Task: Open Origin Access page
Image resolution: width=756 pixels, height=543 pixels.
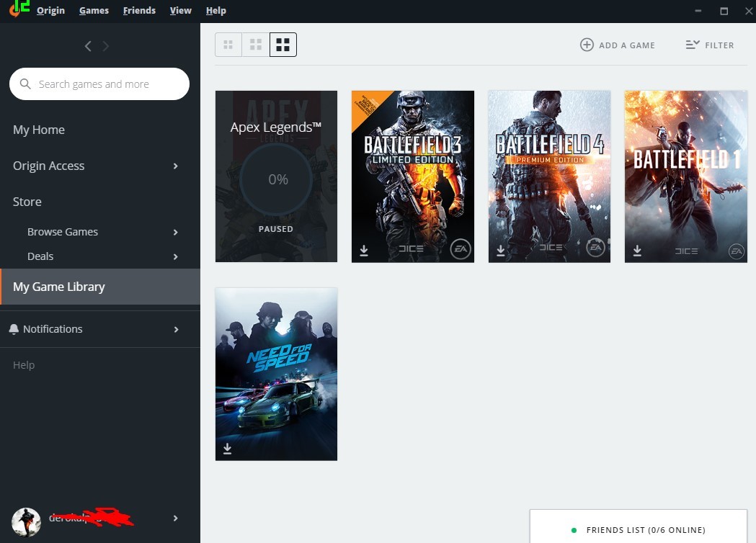Action: click(x=49, y=166)
